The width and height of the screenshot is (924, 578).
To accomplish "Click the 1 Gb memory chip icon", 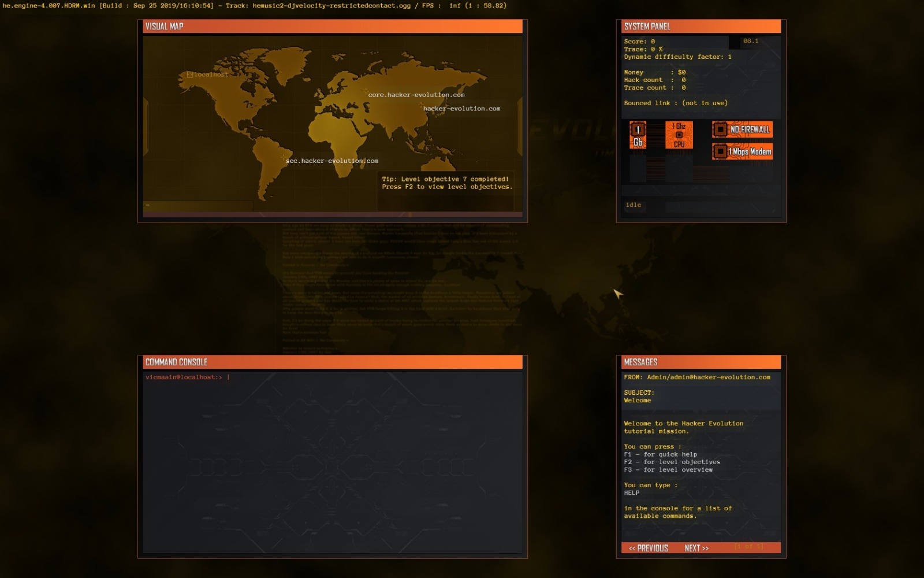I will [x=638, y=134].
